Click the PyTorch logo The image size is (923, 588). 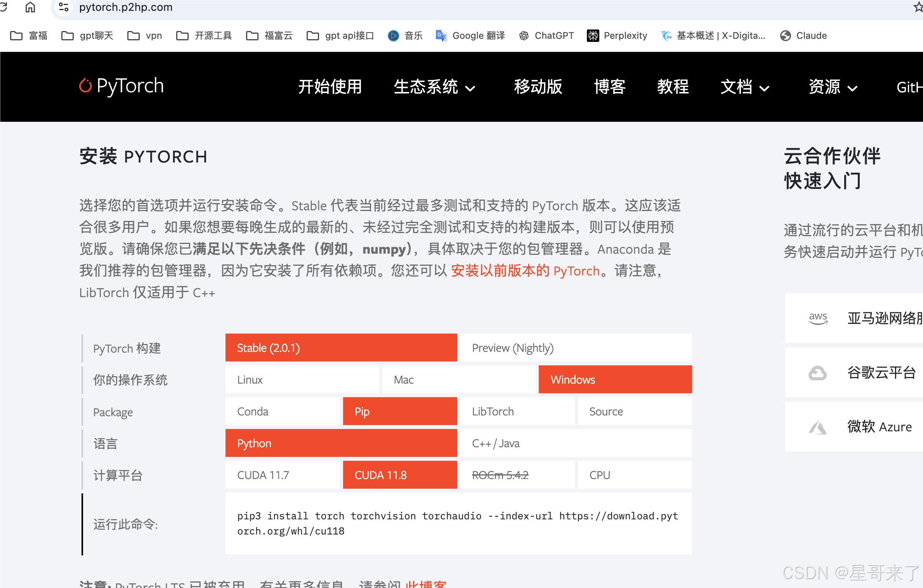121,86
